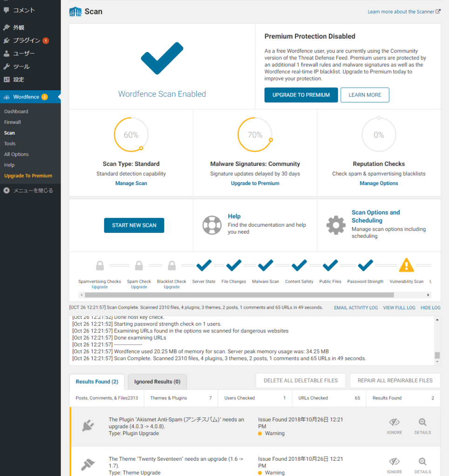449x476 pixels.
Task: Select the Scan submenu item
Action: coord(9,133)
